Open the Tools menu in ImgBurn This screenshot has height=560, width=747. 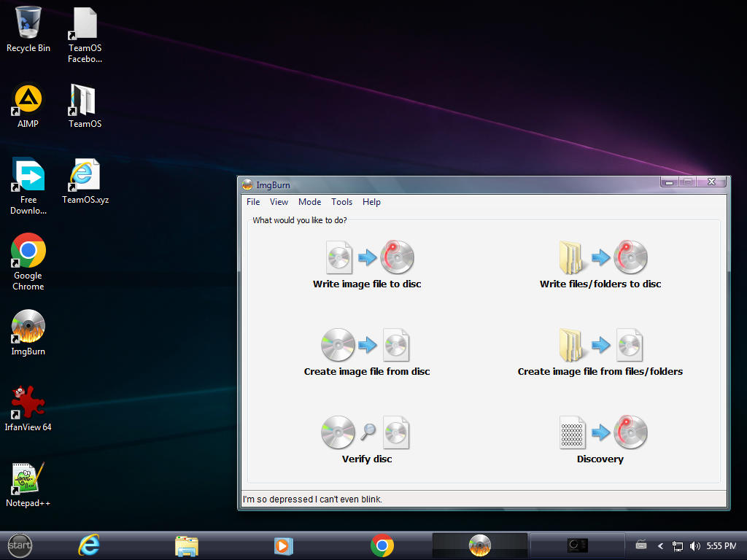coord(341,202)
